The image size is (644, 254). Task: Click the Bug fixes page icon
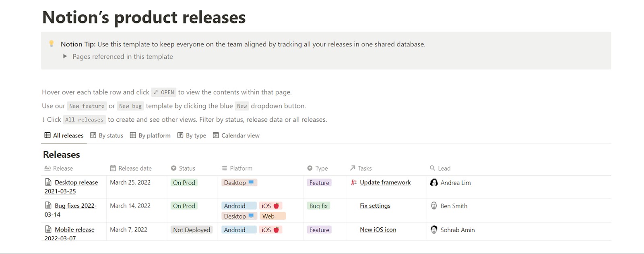(48, 206)
